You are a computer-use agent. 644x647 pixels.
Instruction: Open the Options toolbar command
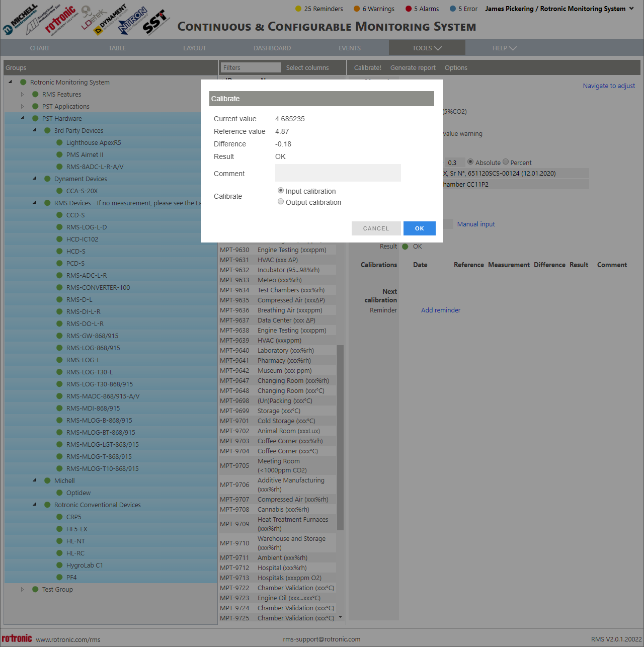pos(456,67)
